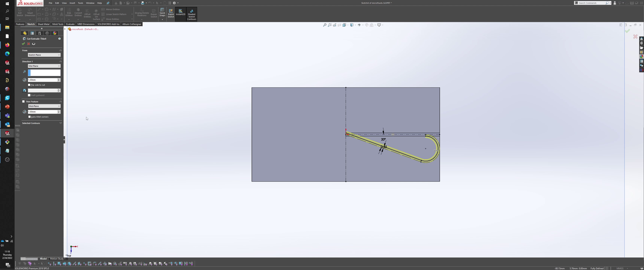Open DisplayManager color ball tab
The width and height of the screenshot is (644, 270).
pos(55,33)
